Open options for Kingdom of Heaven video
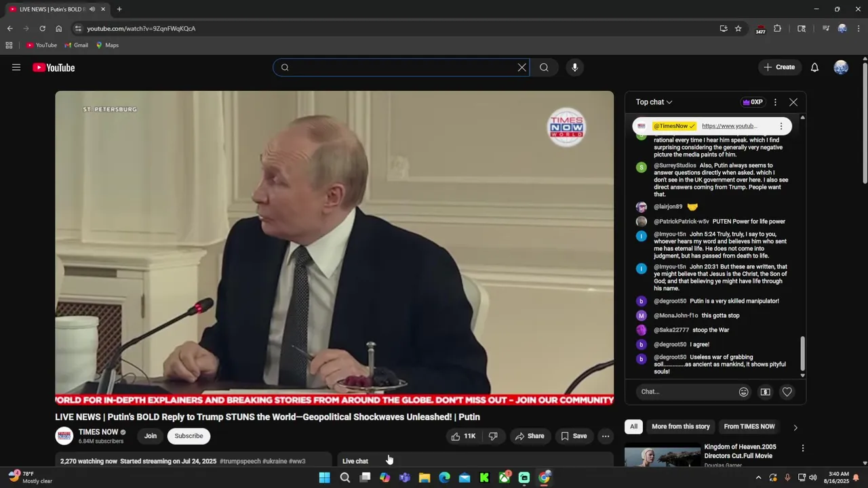 803,448
